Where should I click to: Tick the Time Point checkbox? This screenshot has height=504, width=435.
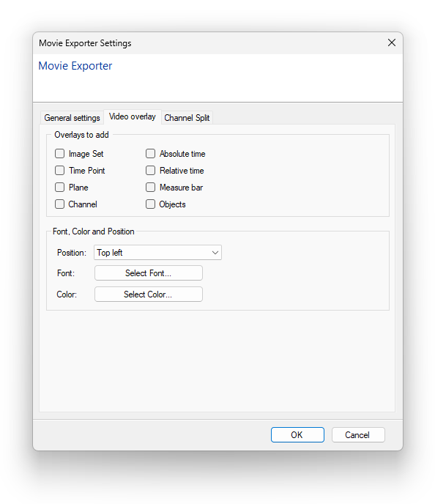60,171
